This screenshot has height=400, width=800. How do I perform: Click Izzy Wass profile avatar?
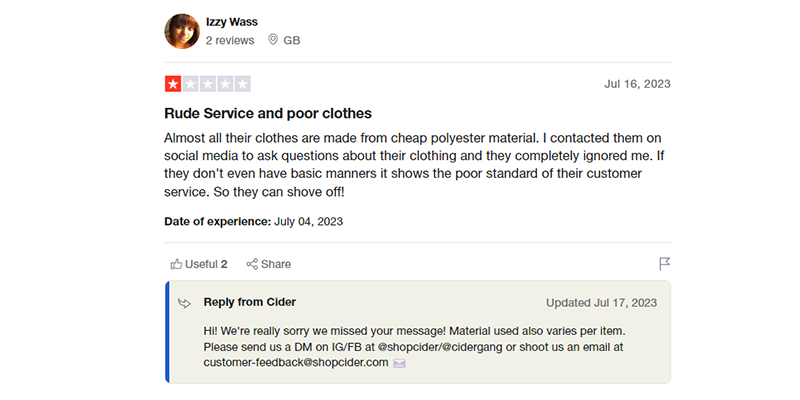point(182,31)
